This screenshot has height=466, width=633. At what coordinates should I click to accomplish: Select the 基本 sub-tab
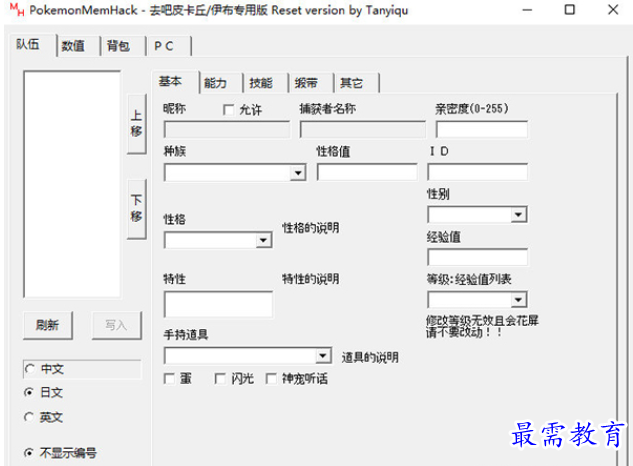pos(174,82)
